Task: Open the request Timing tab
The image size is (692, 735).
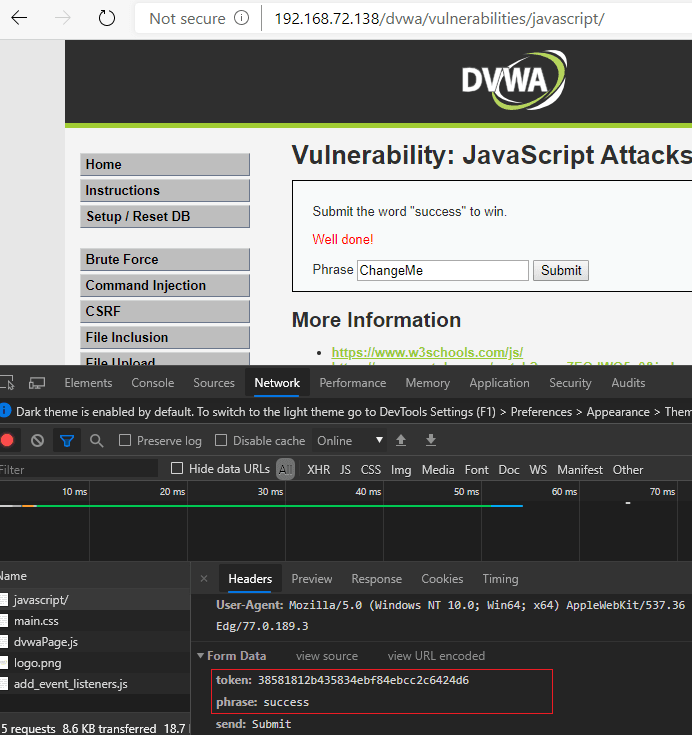Action: pos(500,579)
